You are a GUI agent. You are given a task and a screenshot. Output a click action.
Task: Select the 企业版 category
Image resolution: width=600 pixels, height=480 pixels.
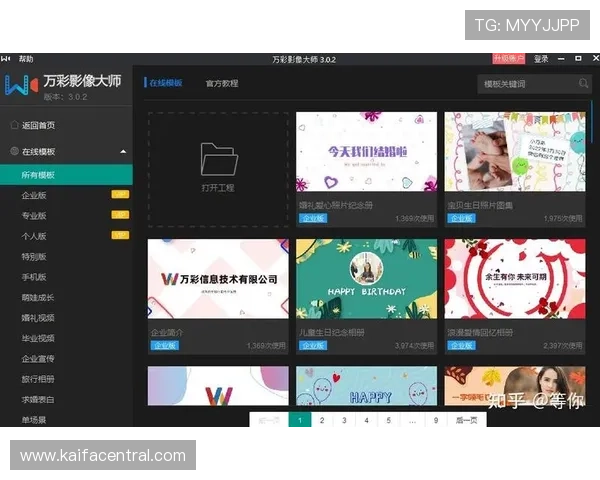point(34,195)
